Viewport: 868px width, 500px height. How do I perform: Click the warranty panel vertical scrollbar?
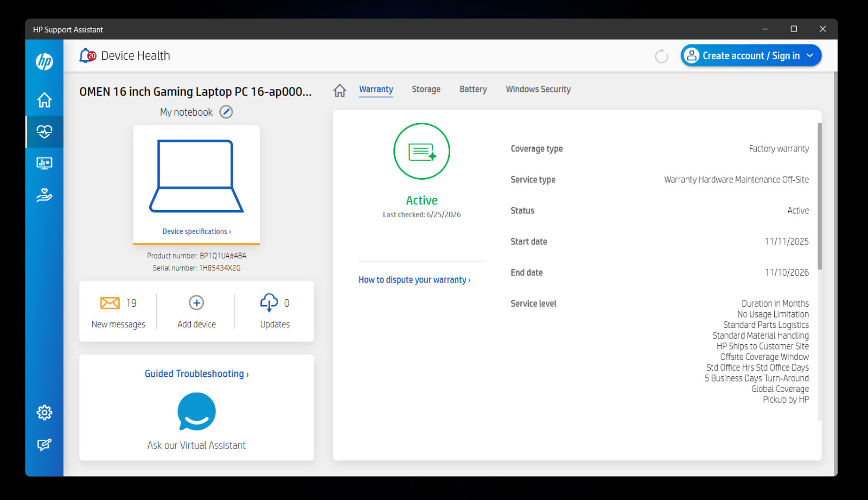click(820, 196)
